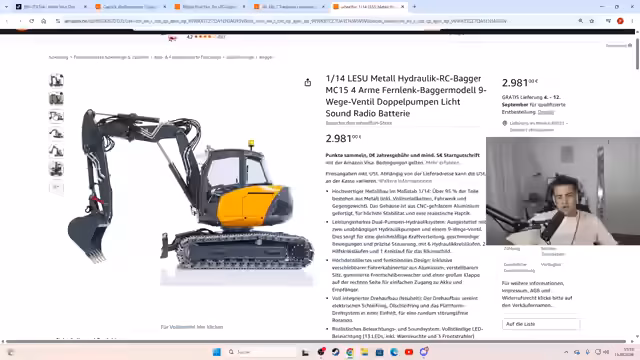Click the horizontal scrollbar at page bottom
Viewport: 640px width, 360px height.
pos(316,341)
